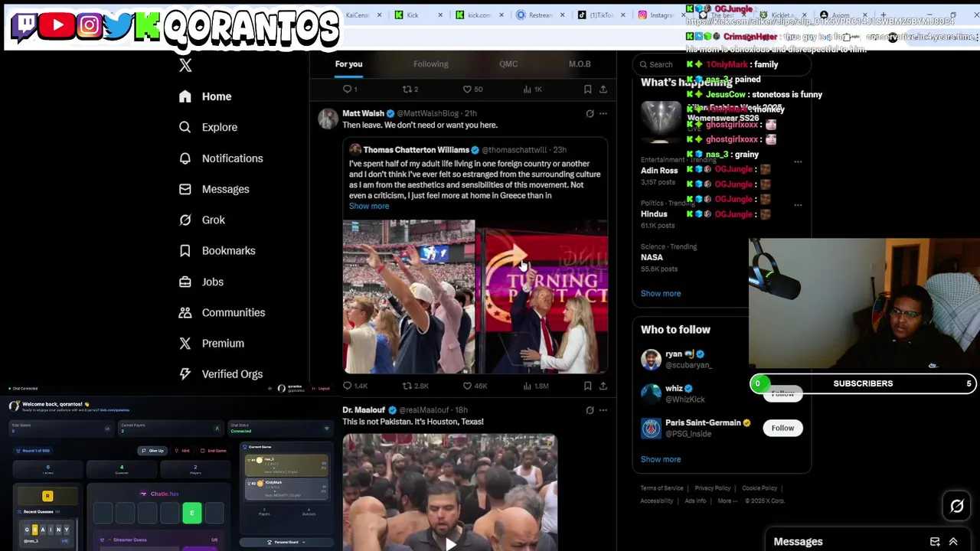
Task: Open Explore in the X sidebar
Action: 208,127
